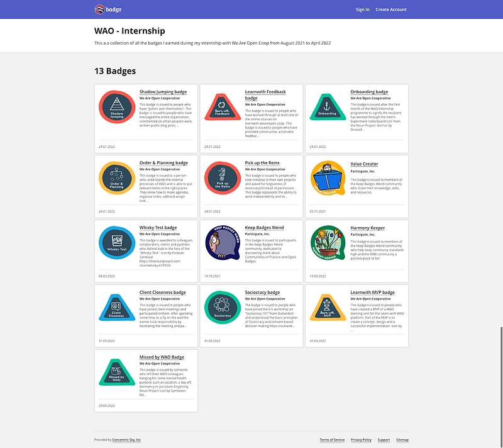Click Create Account in the header
The width and height of the screenshot is (503, 448).
click(x=390, y=9)
